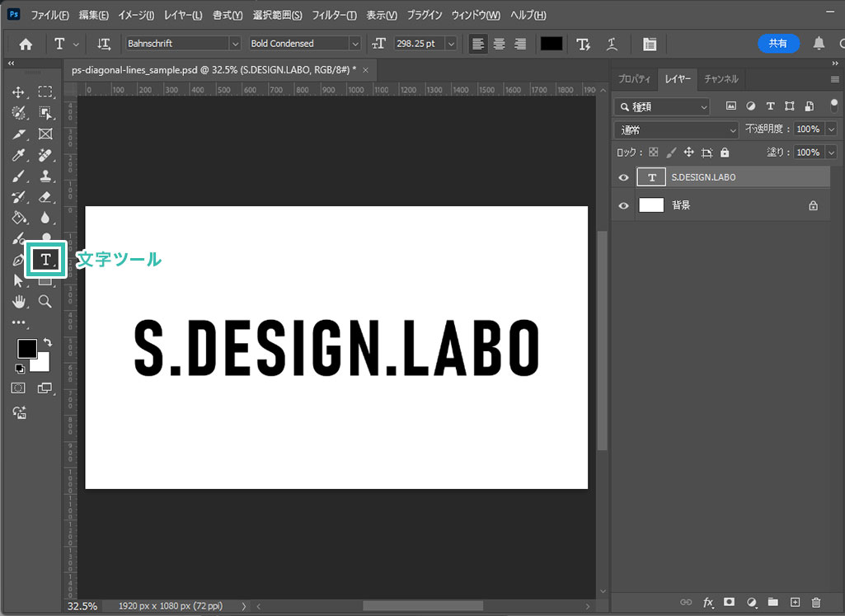Open the 通常 blend mode dropdown
Image resolution: width=845 pixels, height=616 pixels.
676,130
